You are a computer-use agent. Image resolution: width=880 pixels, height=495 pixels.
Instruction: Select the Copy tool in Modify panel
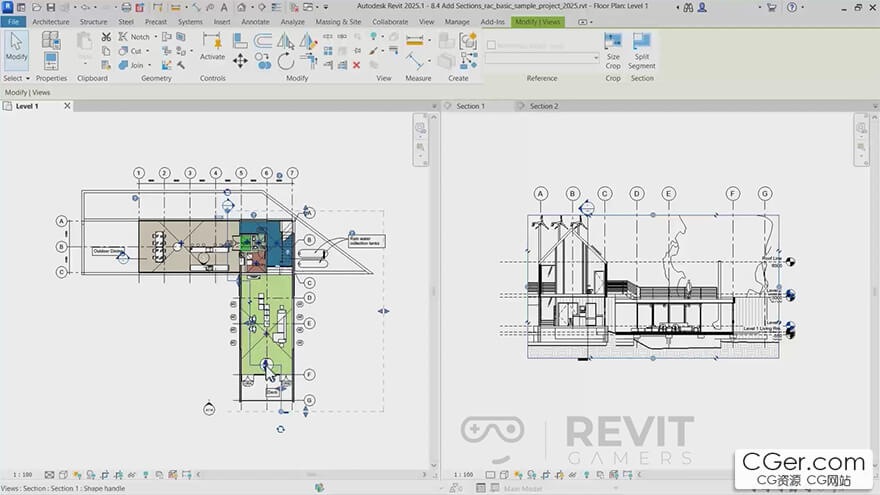point(263,61)
